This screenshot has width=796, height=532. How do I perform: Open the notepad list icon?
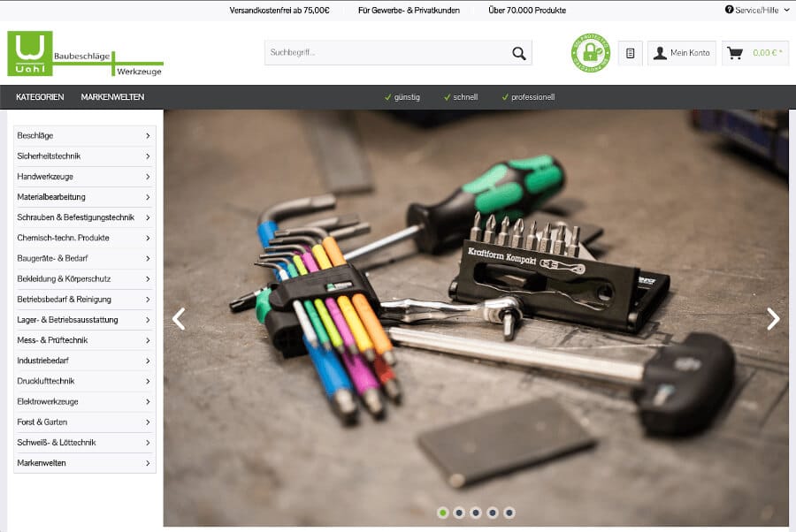(630, 53)
